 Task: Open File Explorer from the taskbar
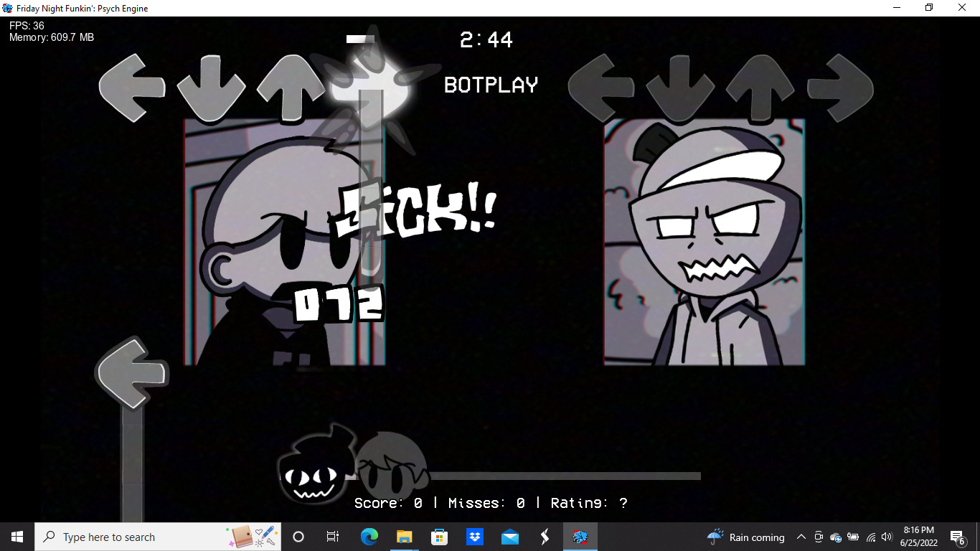coord(404,537)
